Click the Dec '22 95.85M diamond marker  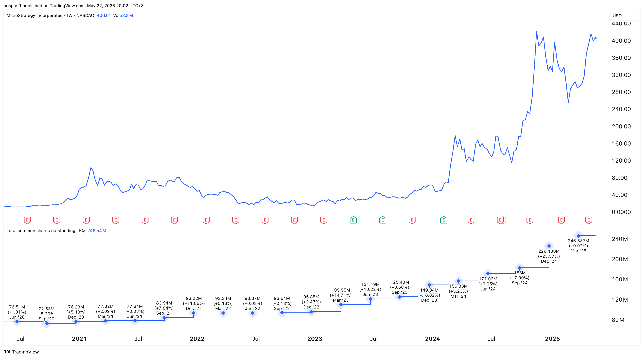pyautogui.click(x=311, y=312)
